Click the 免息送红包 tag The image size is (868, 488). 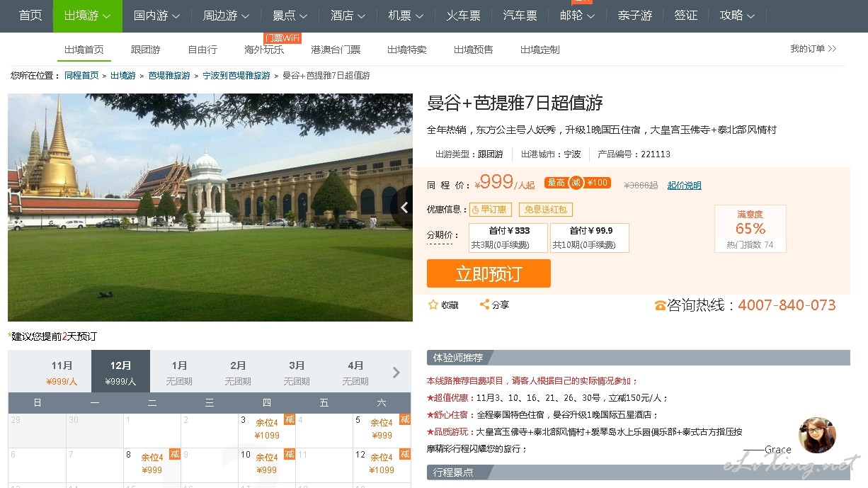pyautogui.click(x=545, y=210)
